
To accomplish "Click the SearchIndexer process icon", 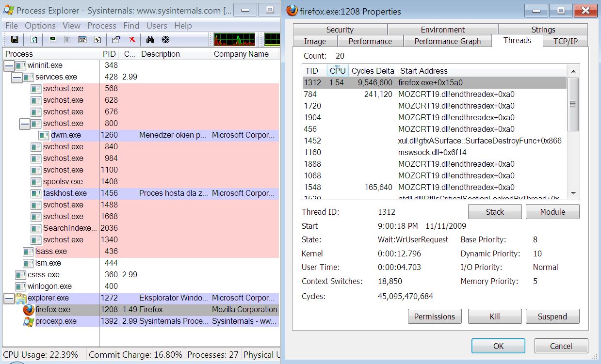I will pos(36,228).
